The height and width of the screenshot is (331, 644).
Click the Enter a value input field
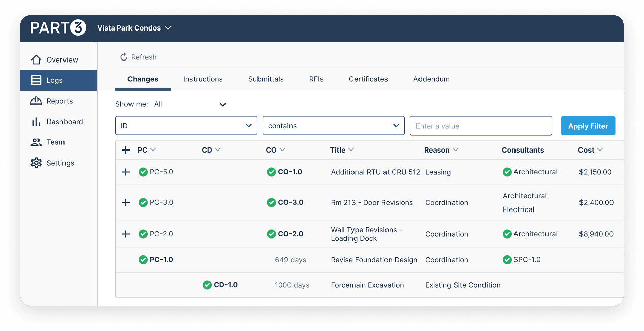coord(481,126)
